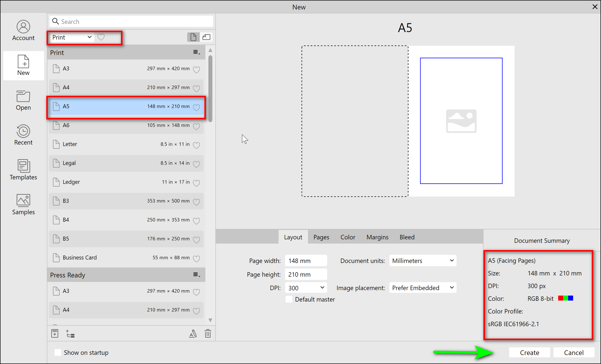The height and width of the screenshot is (364, 601).
Task: Click the Page width field
Action: pos(306,260)
